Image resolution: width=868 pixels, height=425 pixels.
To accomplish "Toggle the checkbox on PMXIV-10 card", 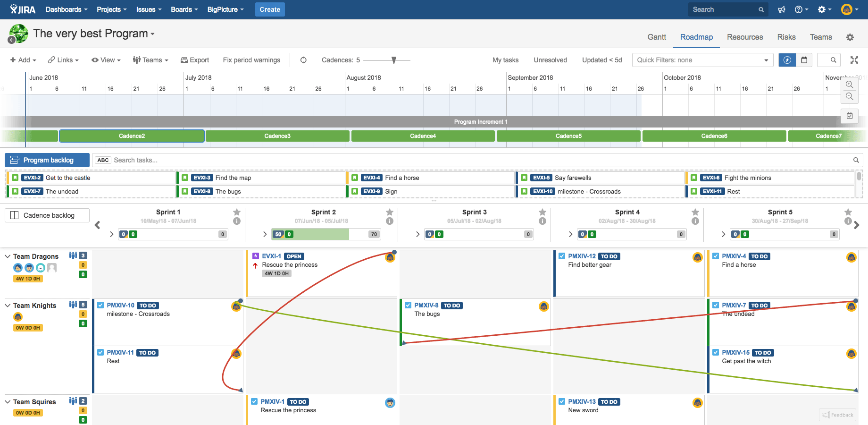I will click(x=100, y=305).
